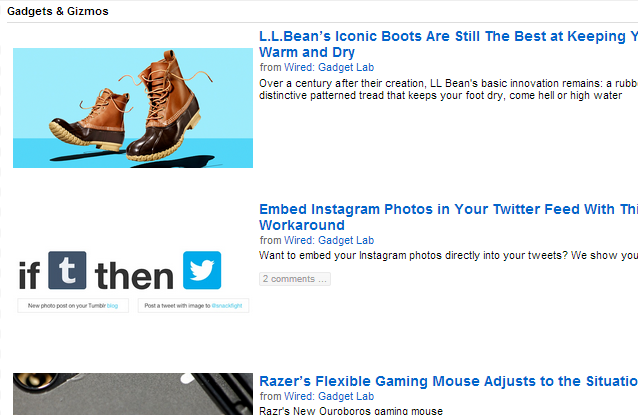Click the @snackfight link in tweet caption

coord(227,306)
